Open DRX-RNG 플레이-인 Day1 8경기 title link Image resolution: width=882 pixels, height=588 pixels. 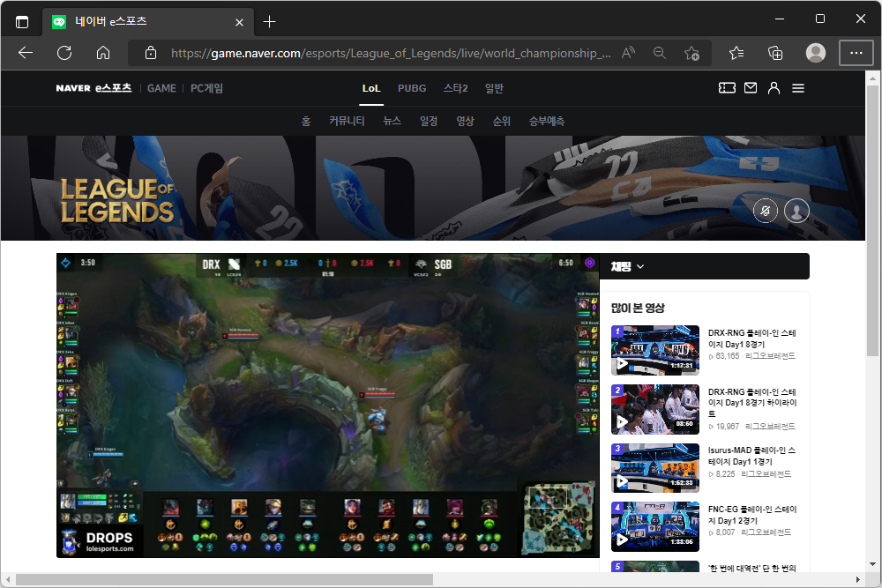(x=752, y=339)
